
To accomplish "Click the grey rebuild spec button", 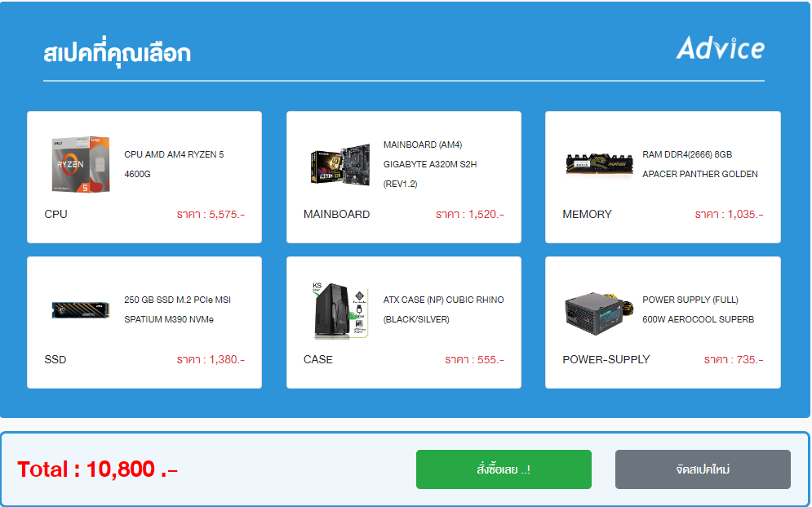I will (x=703, y=469).
